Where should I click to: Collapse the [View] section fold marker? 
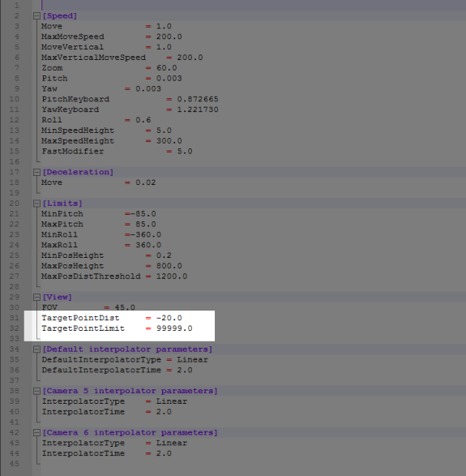(36, 298)
